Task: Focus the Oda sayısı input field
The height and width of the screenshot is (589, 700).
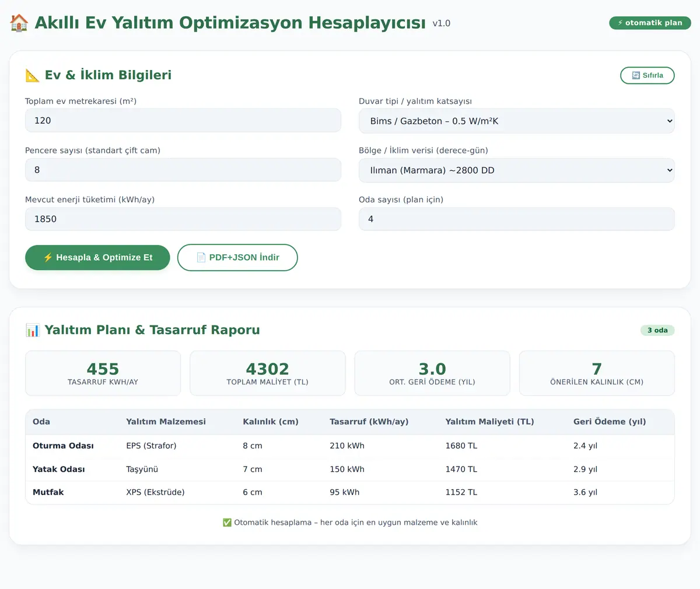Action: [x=516, y=219]
